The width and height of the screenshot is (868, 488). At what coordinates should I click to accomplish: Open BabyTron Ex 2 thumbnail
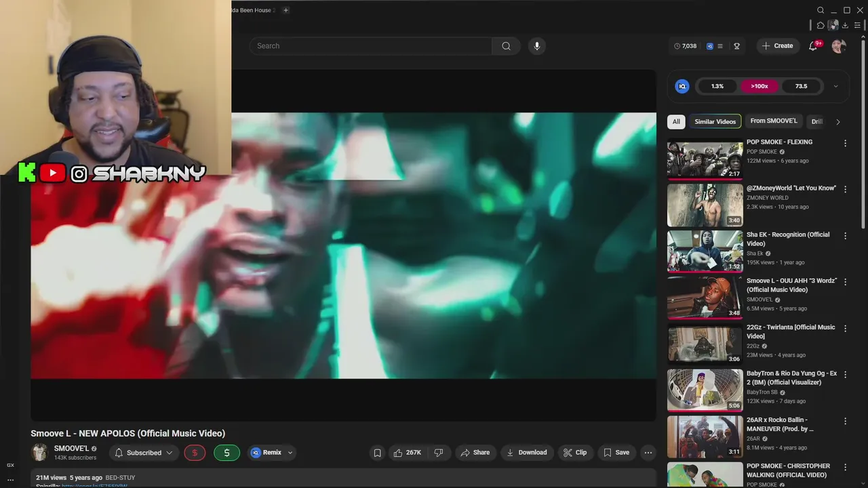tap(705, 390)
